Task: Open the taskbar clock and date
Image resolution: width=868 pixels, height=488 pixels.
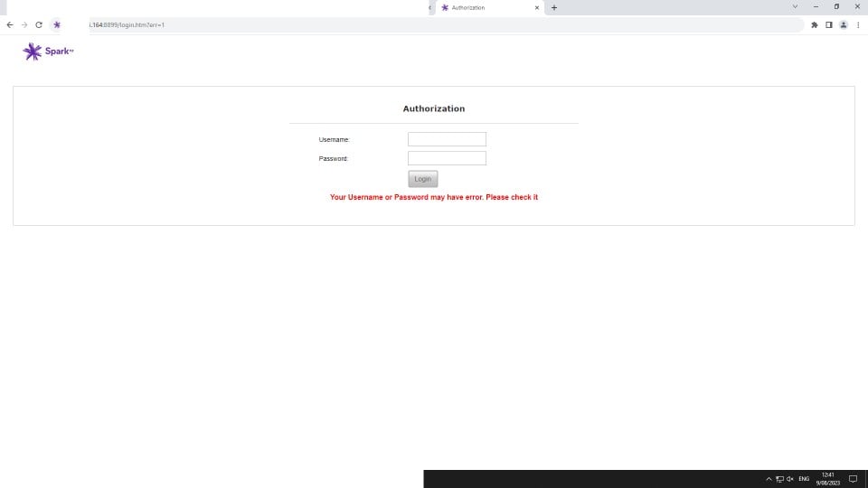Action: 827,479
